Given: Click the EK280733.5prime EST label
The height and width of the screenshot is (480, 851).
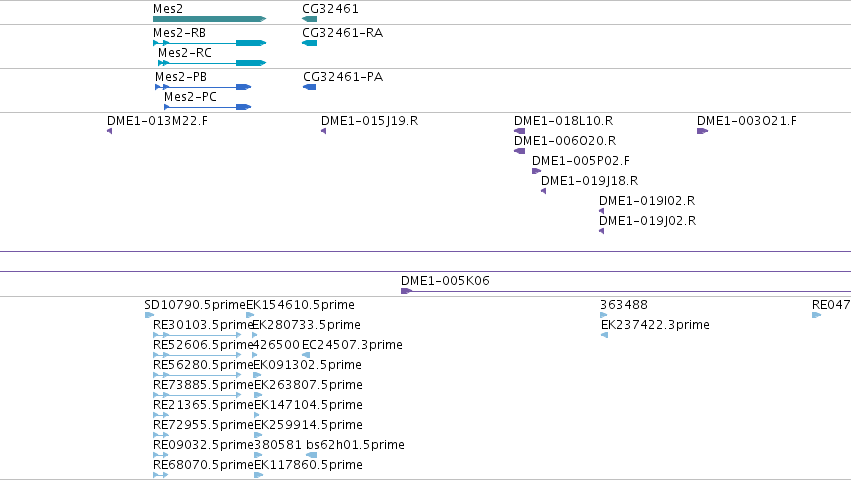Looking at the screenshot, I should click(x=307, y=325).
